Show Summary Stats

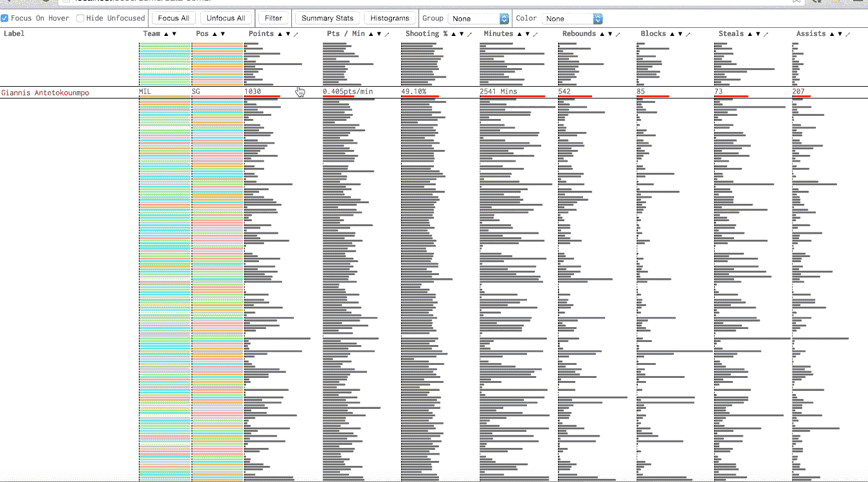(327, 18)
